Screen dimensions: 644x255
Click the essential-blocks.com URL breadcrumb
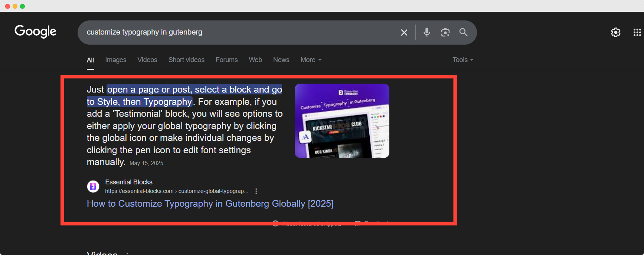click(x=177, y=191)
